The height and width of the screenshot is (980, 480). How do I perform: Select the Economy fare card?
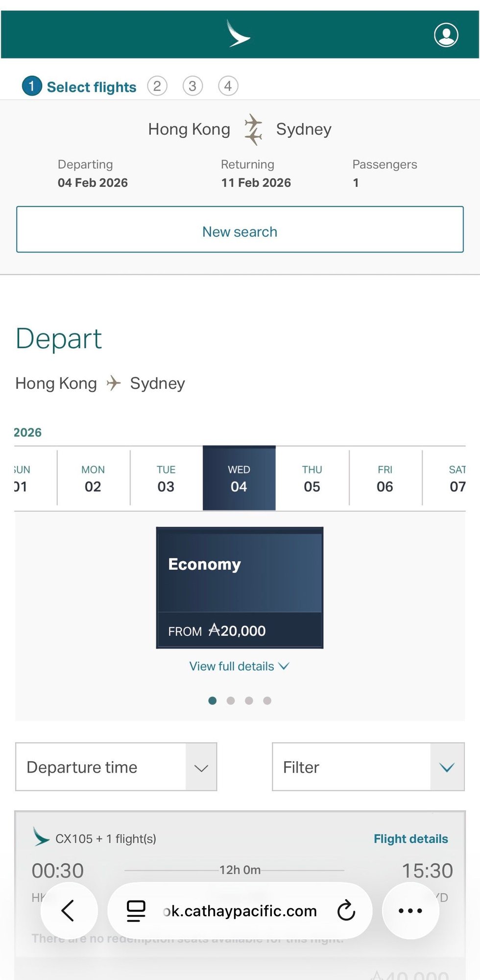point(240,587)
